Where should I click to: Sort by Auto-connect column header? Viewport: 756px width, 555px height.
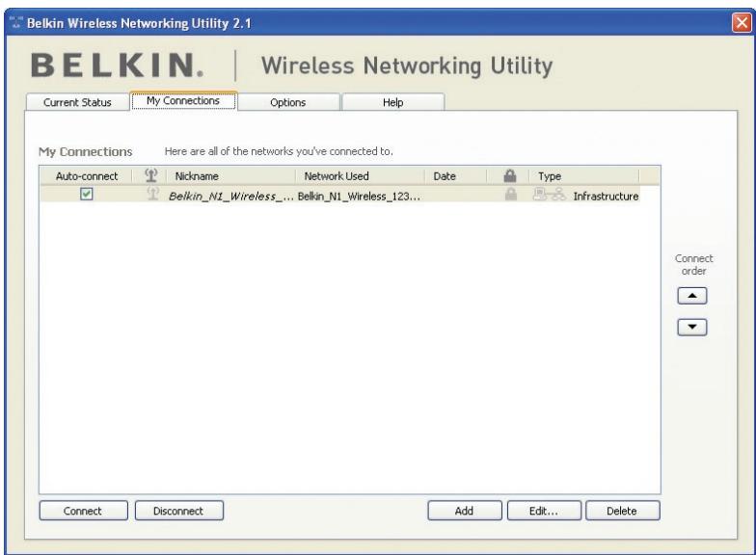tap(87, 175)
